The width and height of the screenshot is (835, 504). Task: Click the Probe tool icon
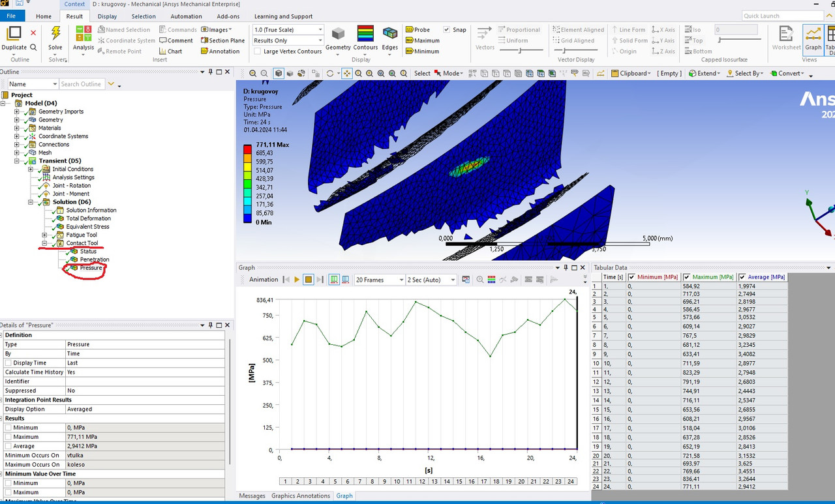click(409, 29)
